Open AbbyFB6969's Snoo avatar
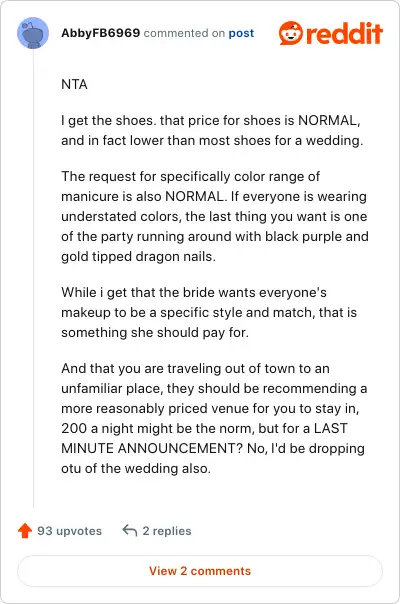The image size is (400, 604). 33,33
